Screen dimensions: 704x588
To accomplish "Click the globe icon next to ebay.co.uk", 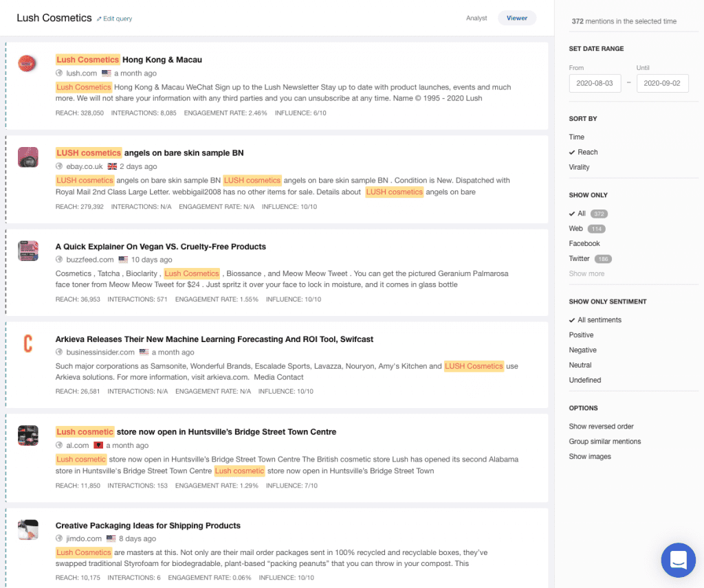I will 59,167.
